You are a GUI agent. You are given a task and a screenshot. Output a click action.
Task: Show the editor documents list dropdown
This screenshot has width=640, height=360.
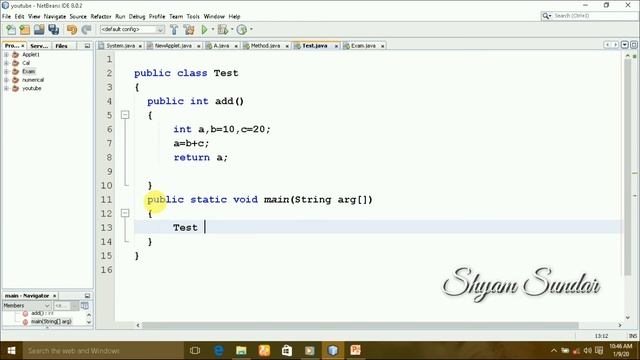(x=624, y=44)
